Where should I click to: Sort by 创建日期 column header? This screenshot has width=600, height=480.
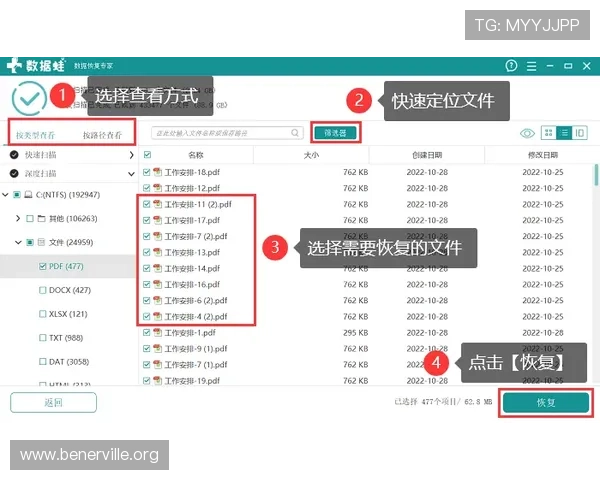point(427,155)
